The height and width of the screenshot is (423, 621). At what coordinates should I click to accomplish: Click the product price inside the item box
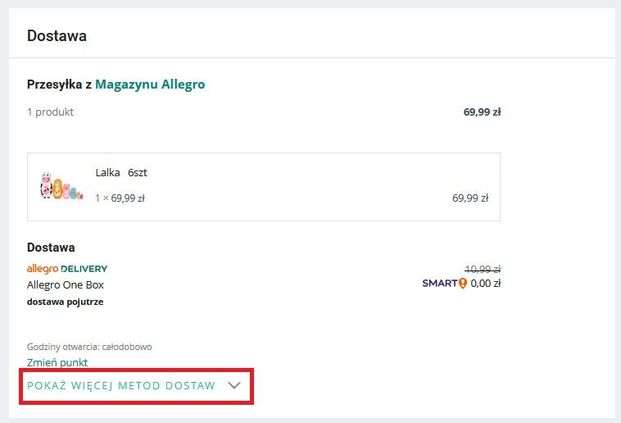click(x=470, y=198)
